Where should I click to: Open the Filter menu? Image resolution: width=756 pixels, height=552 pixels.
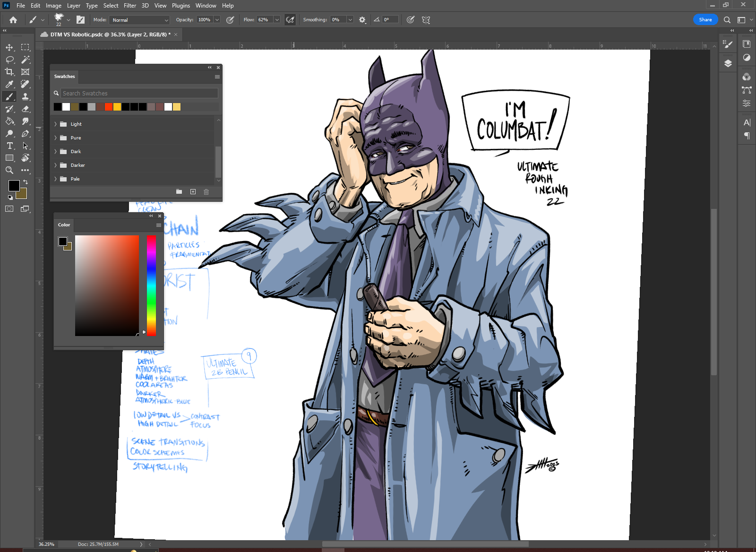pyautogui.click(x=130, y=6)
